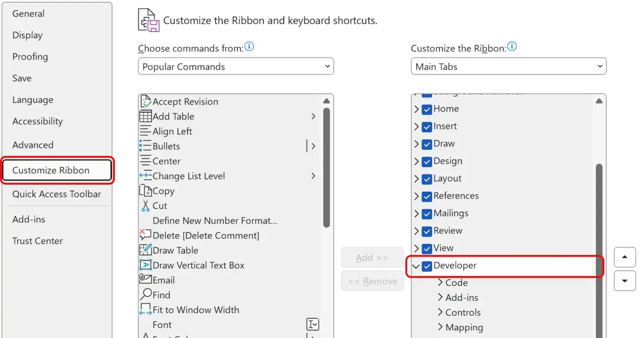Select the Find magnifier icon
The image size is (644, 338).
click(145, 295)
